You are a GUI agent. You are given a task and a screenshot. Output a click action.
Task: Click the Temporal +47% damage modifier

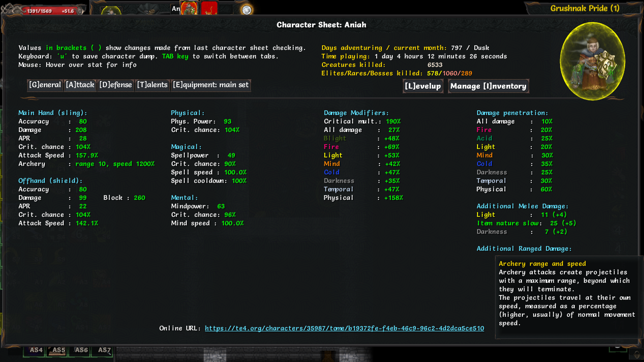362,189
